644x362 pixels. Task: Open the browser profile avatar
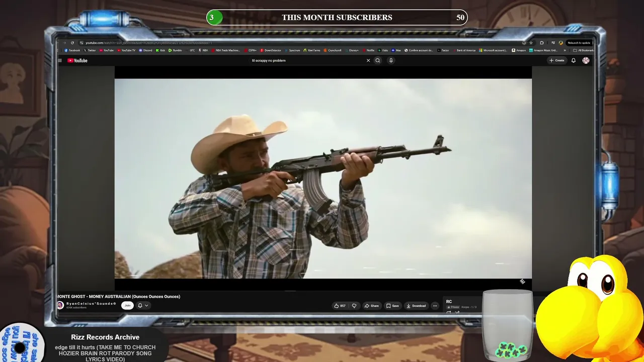561,43
